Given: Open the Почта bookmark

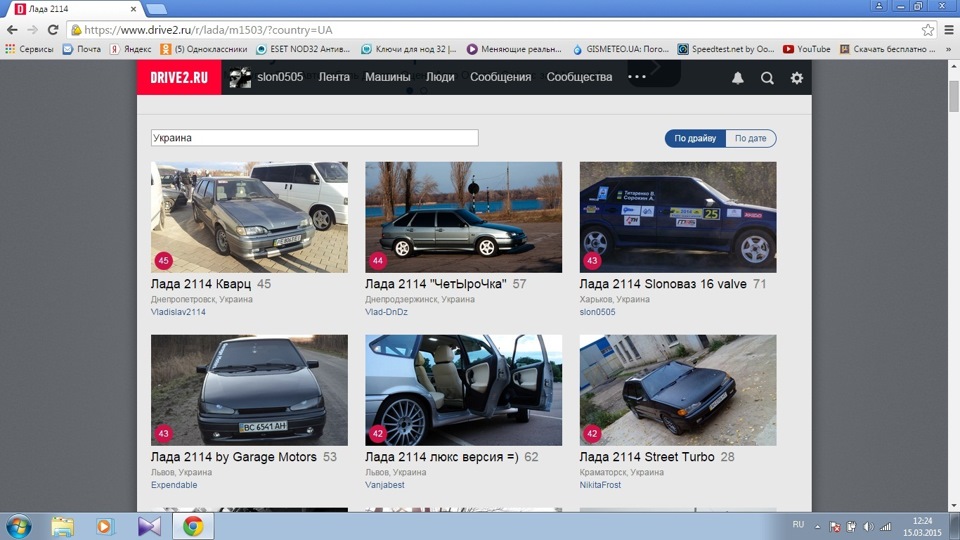Looking at the screenshot, I should click(x=82, y=49).
